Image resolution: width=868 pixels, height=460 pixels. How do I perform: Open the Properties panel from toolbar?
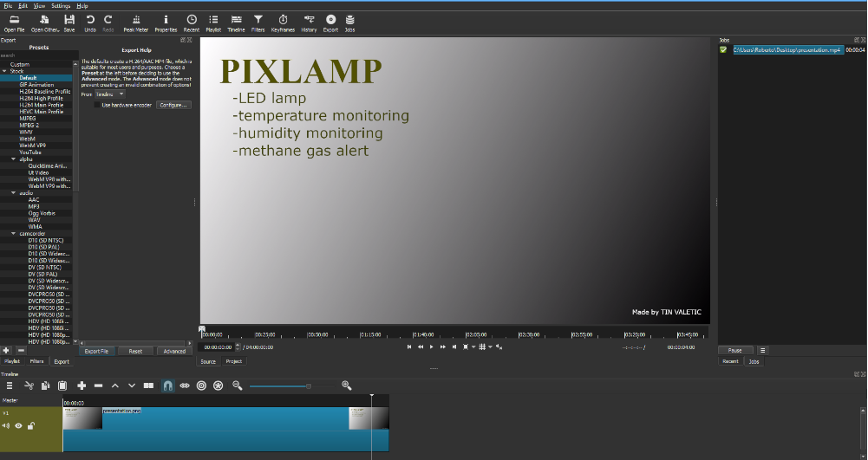tap(166, 23)
